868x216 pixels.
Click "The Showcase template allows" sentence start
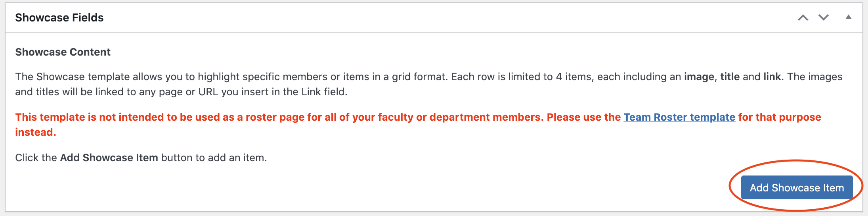[71, 77]
